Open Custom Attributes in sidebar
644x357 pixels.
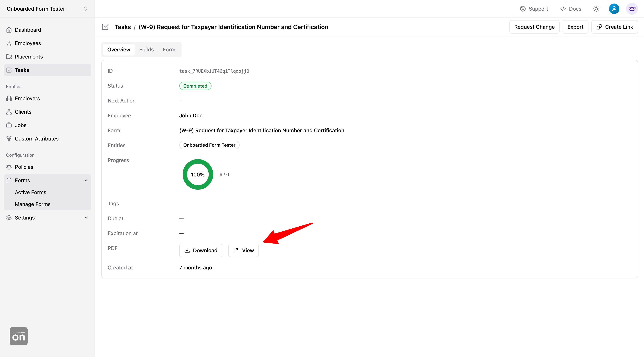(x=37, y=139)
